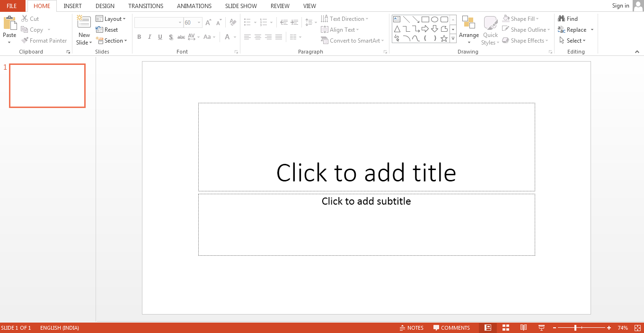This screenshot has height=333, width=644.
Task: Select slide 1 thumbnail
Action: coord(47,86)
